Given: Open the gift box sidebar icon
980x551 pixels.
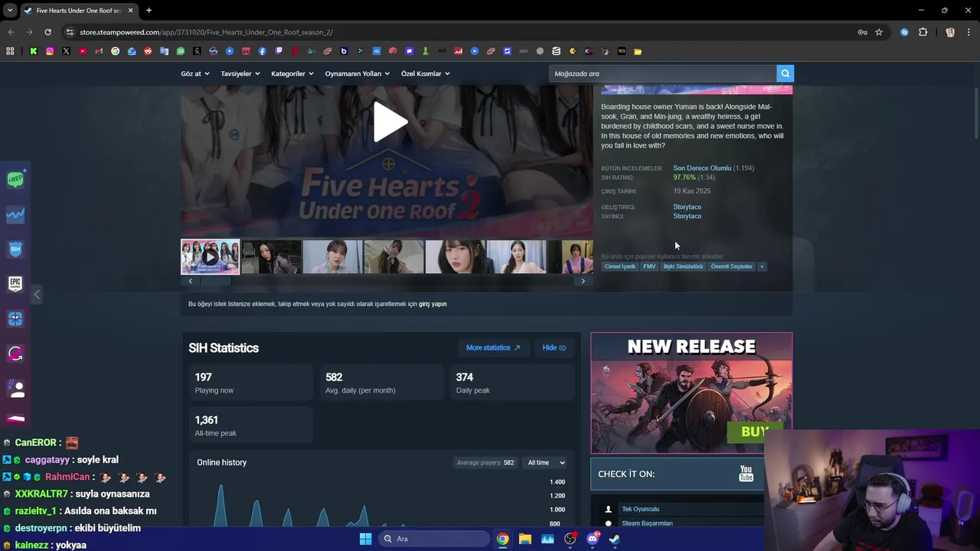Looking at the screenshot, I should tap(15, 318).
